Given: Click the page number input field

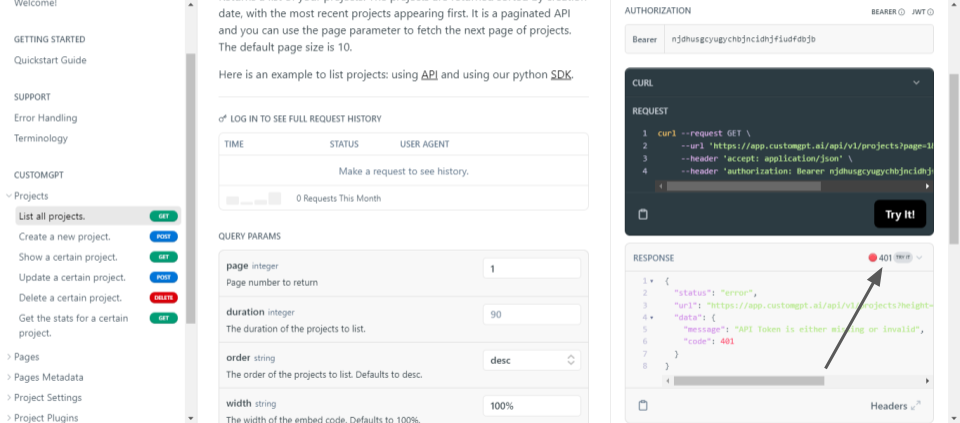Looking at the screenshot, I should [x=531, y=268].
